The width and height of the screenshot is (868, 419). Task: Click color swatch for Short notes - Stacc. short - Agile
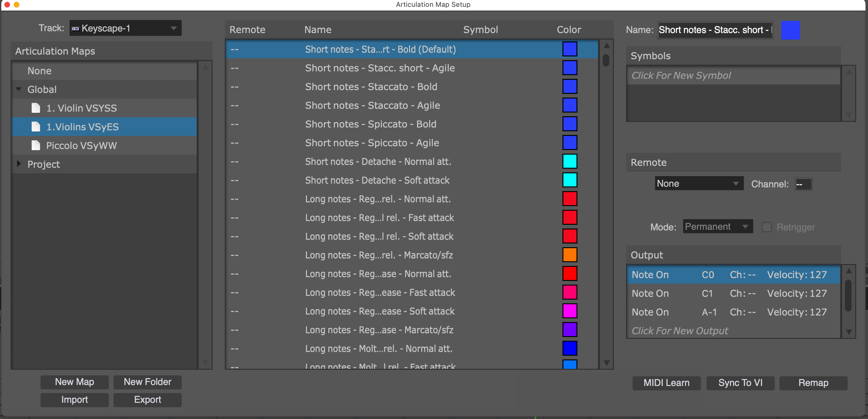tap(569, 68)
